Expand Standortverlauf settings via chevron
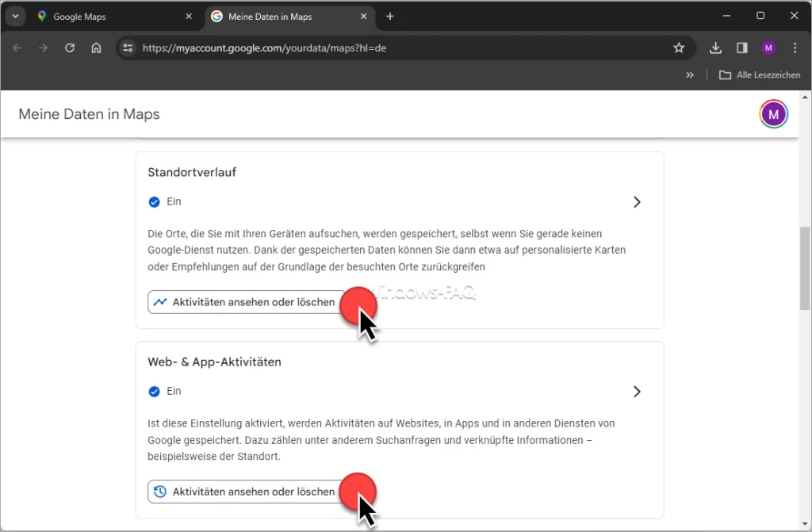812x532 pixels. pyautogui.click(x=637, y=202)
